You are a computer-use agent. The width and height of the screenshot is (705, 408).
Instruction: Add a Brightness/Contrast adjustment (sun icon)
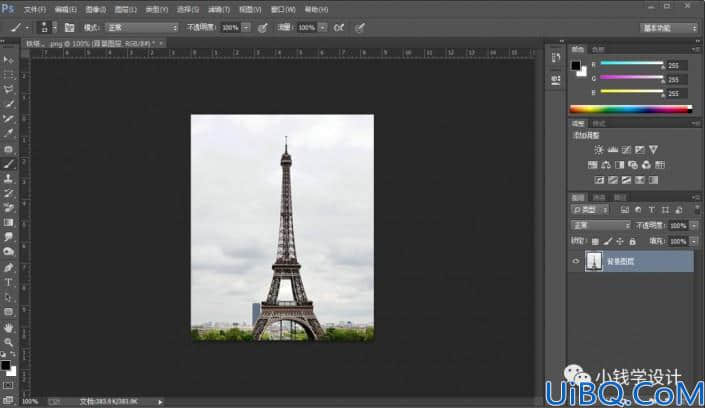598,150
